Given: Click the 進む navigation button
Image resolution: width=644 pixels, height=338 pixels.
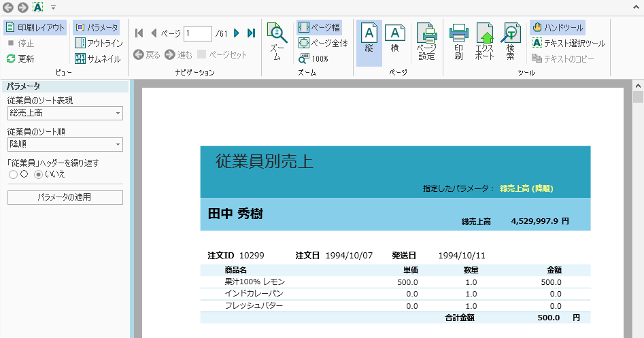Looking at the screenshot, I should pyautogui.click(x=178, y=54).
